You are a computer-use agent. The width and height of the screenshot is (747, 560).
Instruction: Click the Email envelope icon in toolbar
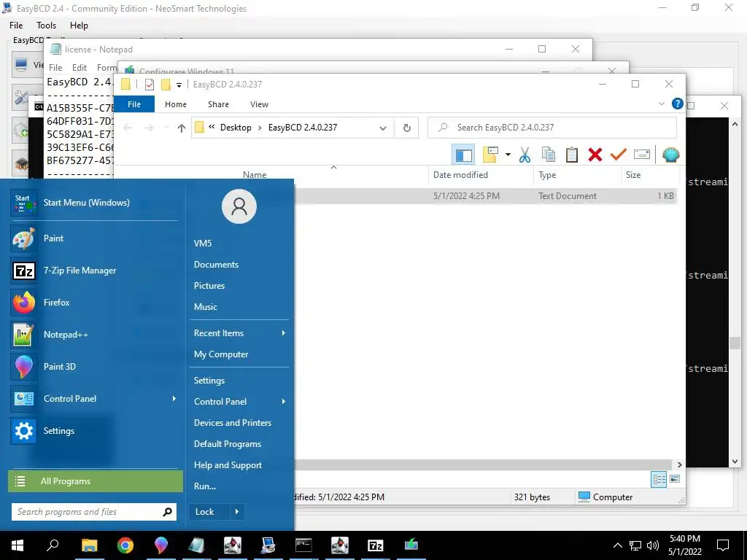click(x=642, y=155)
